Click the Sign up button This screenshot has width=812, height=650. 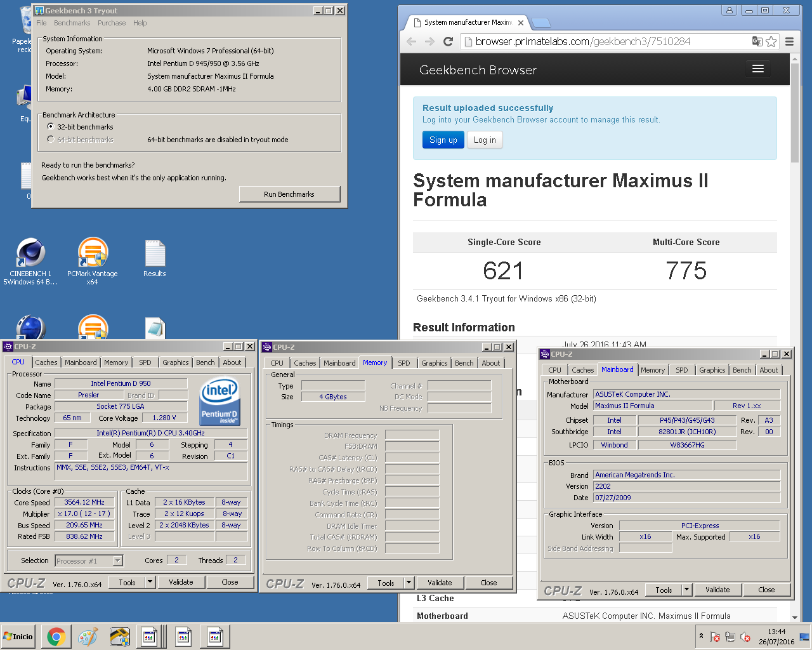pos(443,140)
